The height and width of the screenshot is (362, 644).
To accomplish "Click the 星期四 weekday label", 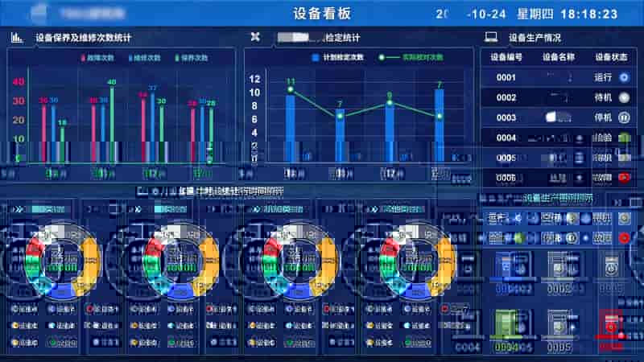I will coord(535,14).
